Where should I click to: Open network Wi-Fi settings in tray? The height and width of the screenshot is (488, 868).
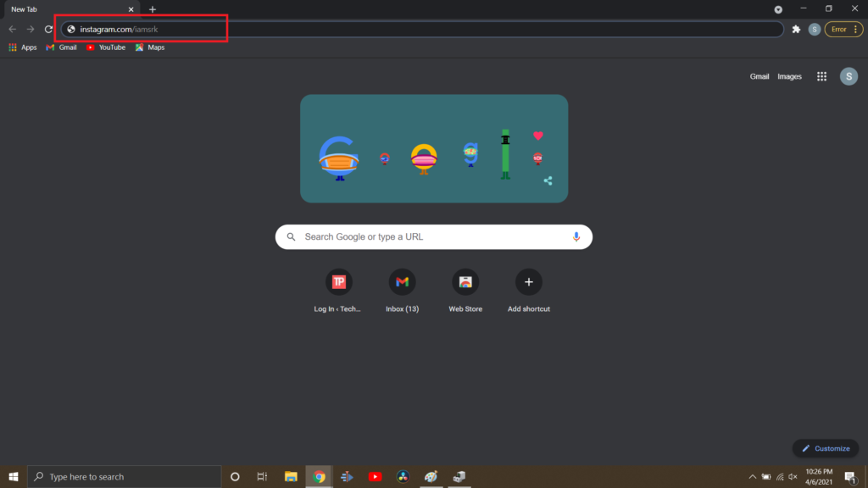coord(780,476)
